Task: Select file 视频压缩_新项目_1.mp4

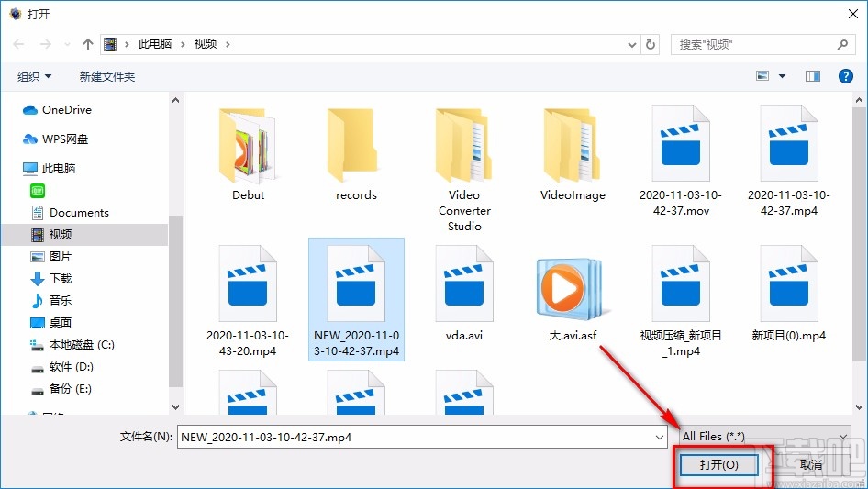Action: pos(681,301)
